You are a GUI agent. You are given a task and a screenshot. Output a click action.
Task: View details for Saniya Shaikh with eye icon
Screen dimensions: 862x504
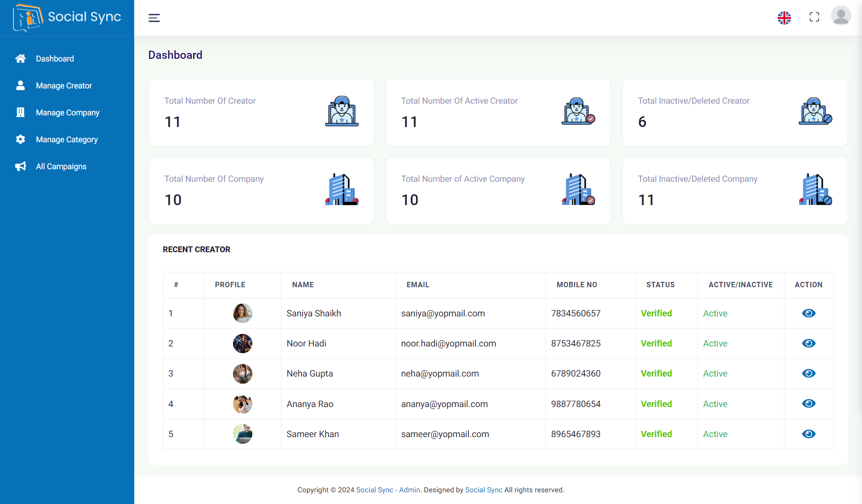(x=809, y=313)
